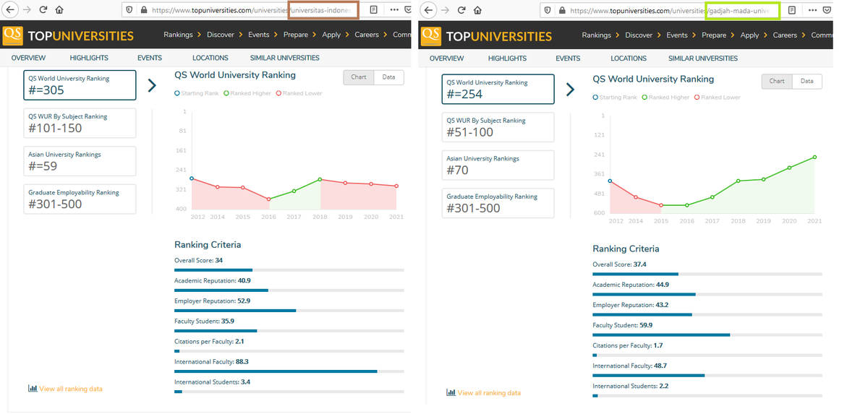
Task: Click right window address bar URL
Action: [x=669, y=10]
